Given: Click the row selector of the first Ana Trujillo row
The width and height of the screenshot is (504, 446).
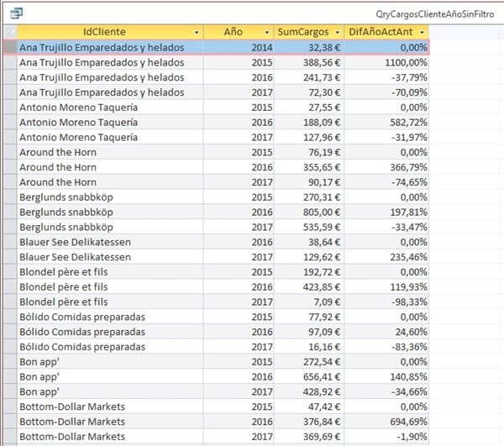Looking at the screenshot, I should (10, 47).
